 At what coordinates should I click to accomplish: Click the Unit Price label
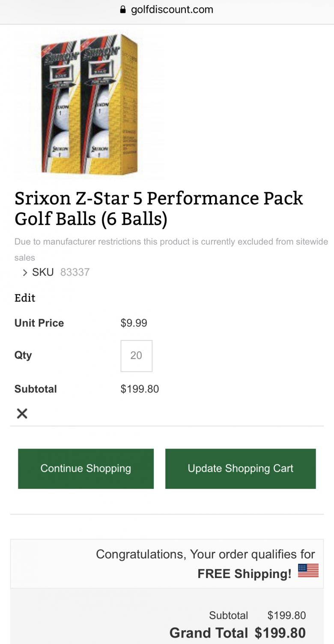coord(39,323)
